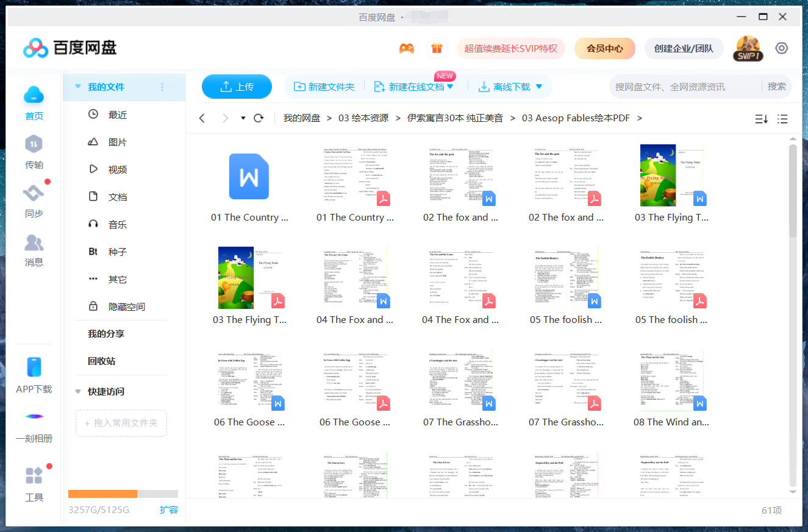Click the refresh icon in navigation bar
The height and width of the screenshot is (532, 808).
pos(259,118)
